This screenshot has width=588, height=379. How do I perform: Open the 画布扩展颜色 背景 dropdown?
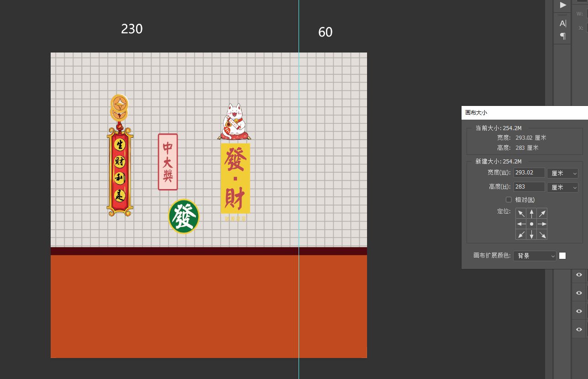(535, 256)
